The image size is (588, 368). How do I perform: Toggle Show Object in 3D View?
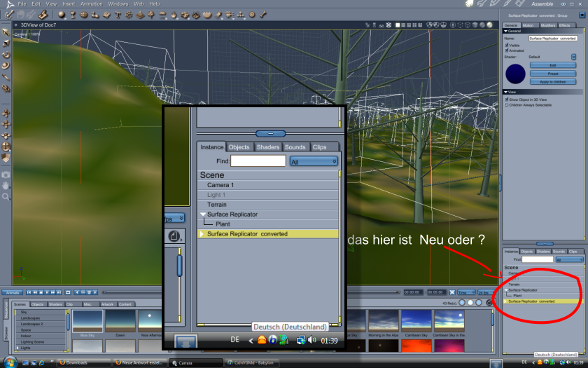click(x=507, y=100)
